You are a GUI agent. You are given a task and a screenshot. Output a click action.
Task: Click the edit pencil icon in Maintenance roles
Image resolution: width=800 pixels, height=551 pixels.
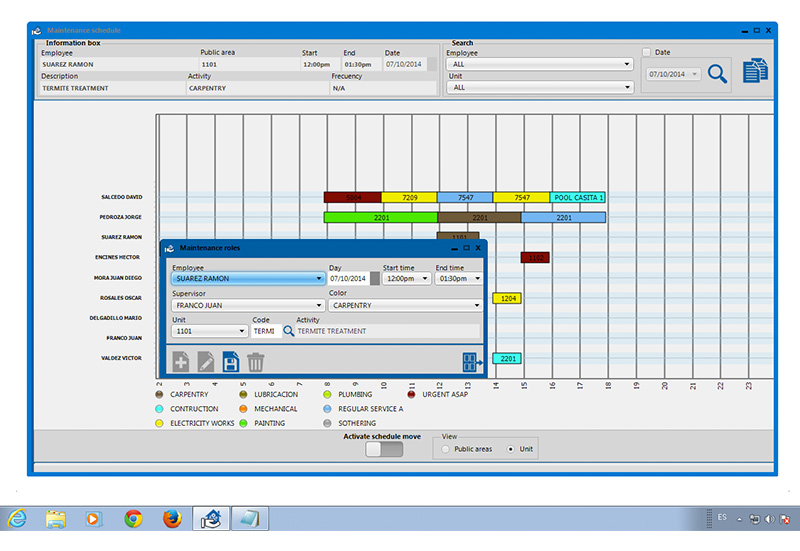(206, 362)
